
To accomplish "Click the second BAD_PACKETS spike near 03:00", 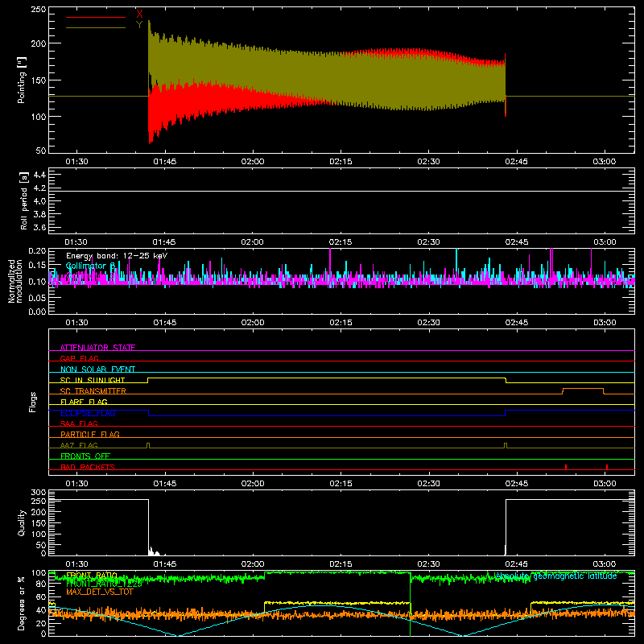I will (607, 467).
